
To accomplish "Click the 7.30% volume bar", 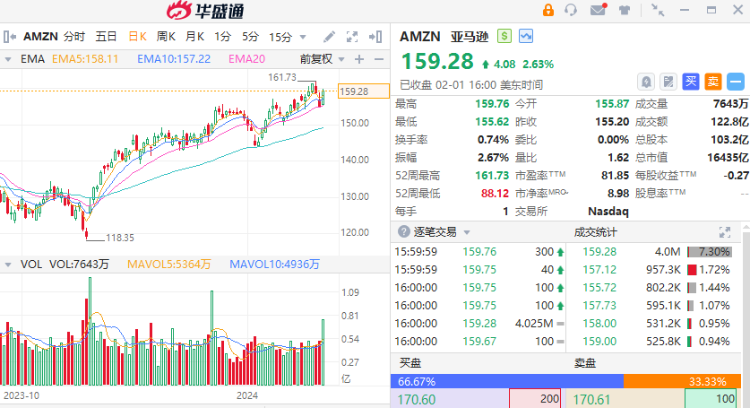I will (709, 252).
